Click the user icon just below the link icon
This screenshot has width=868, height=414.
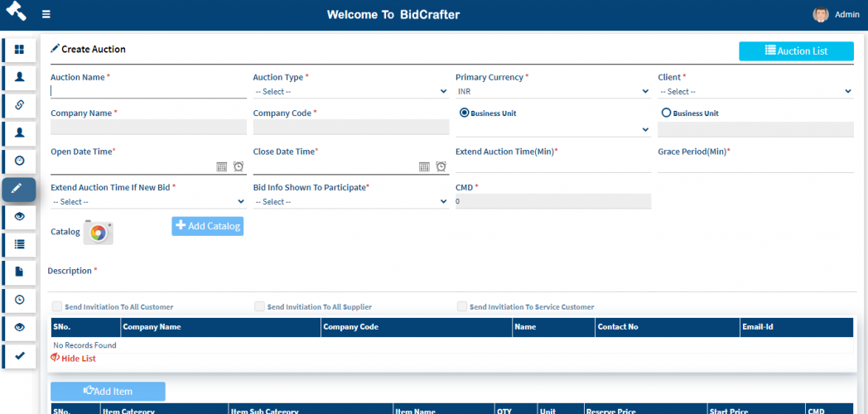pos(19,132)
